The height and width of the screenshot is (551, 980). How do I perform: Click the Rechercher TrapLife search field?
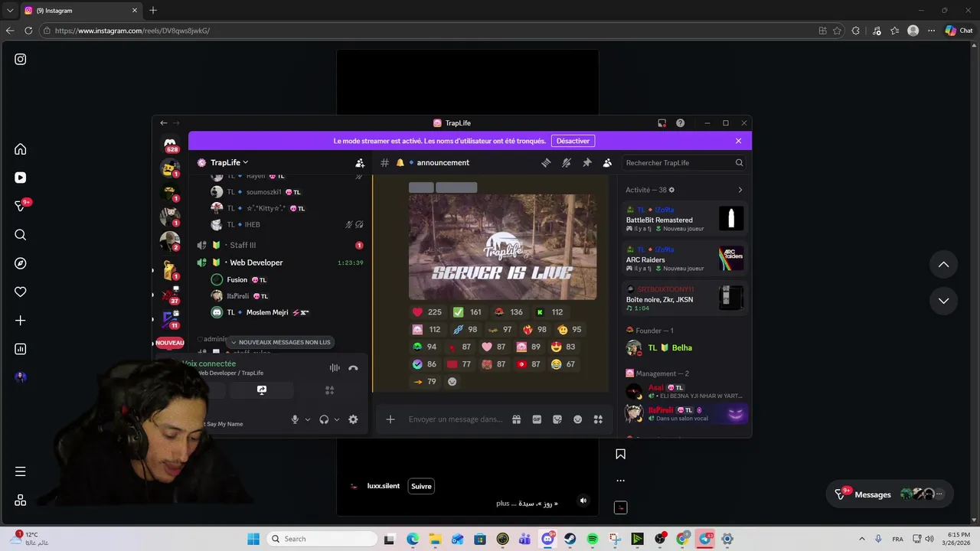pyautogui.click(x=684, y=162)
